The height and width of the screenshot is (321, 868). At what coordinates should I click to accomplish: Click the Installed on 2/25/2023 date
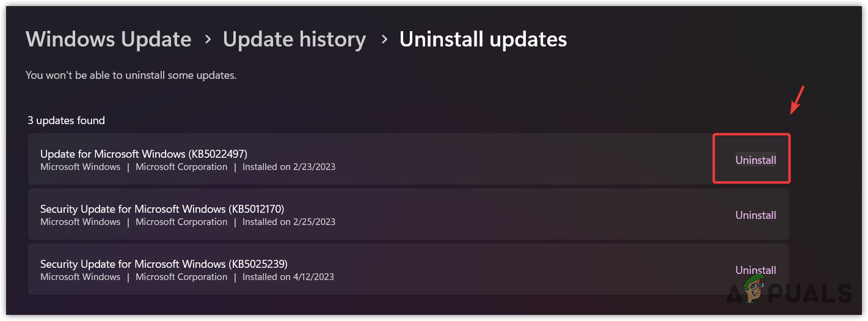289,222
